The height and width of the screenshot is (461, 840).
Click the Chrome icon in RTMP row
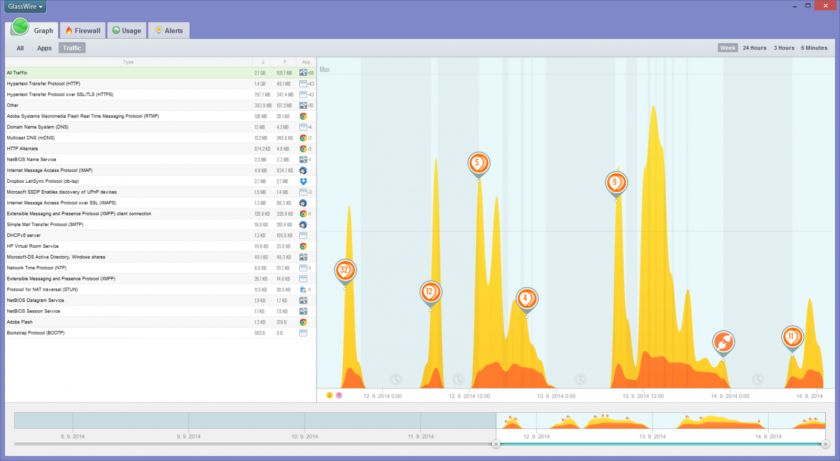coord(303,116)
